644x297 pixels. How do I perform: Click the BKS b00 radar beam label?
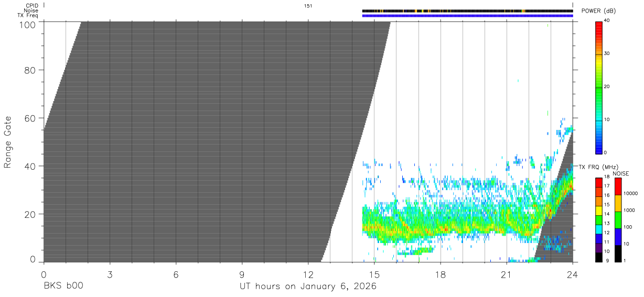tap(62, 287)
